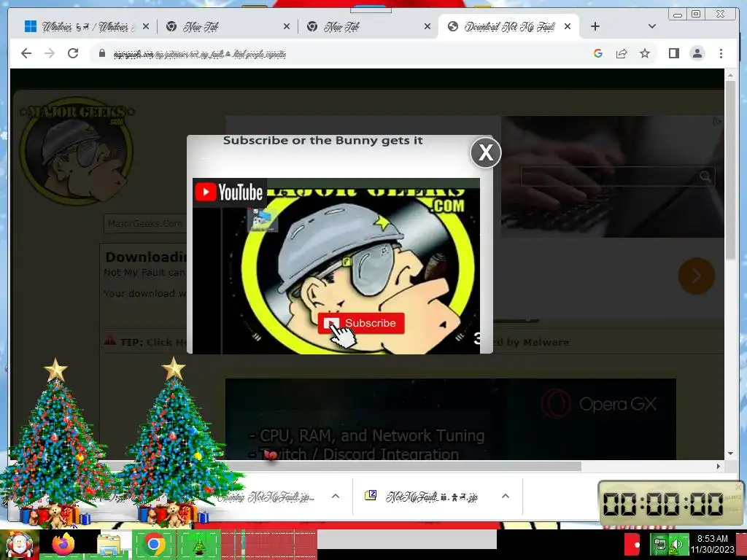This screenshot has height=560, width=747.
Task: Click the orange next arrow button
Action: 696,276
